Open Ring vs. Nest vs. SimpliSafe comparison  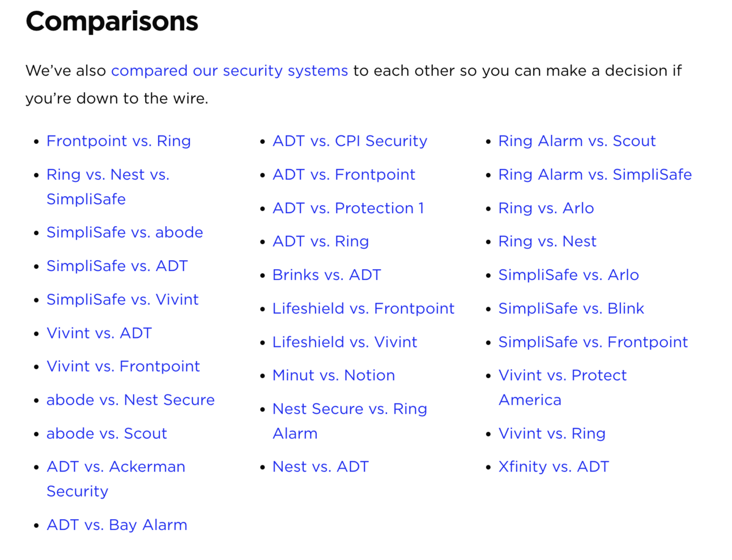(x=108, y=175)
